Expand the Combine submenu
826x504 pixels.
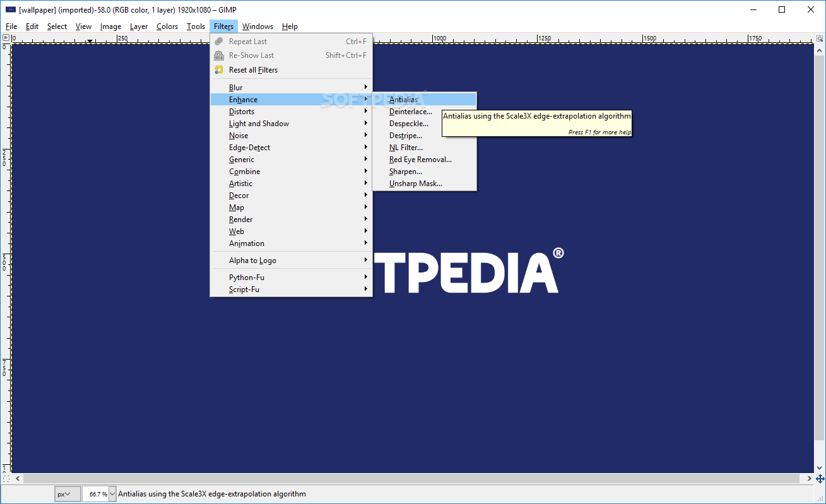pyautogui.click(x=291, y=172)
